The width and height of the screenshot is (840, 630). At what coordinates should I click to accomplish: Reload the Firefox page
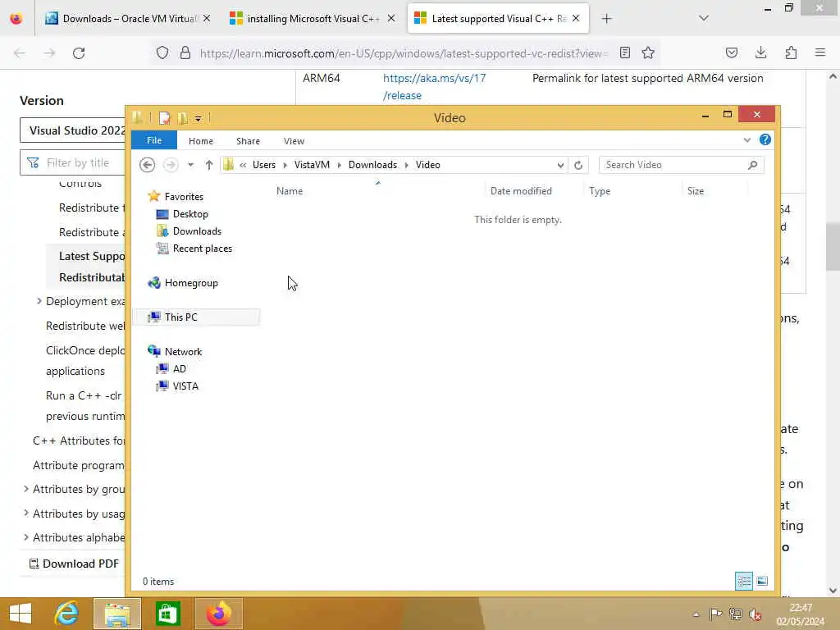pyautogui.click(x=79, y=53)
